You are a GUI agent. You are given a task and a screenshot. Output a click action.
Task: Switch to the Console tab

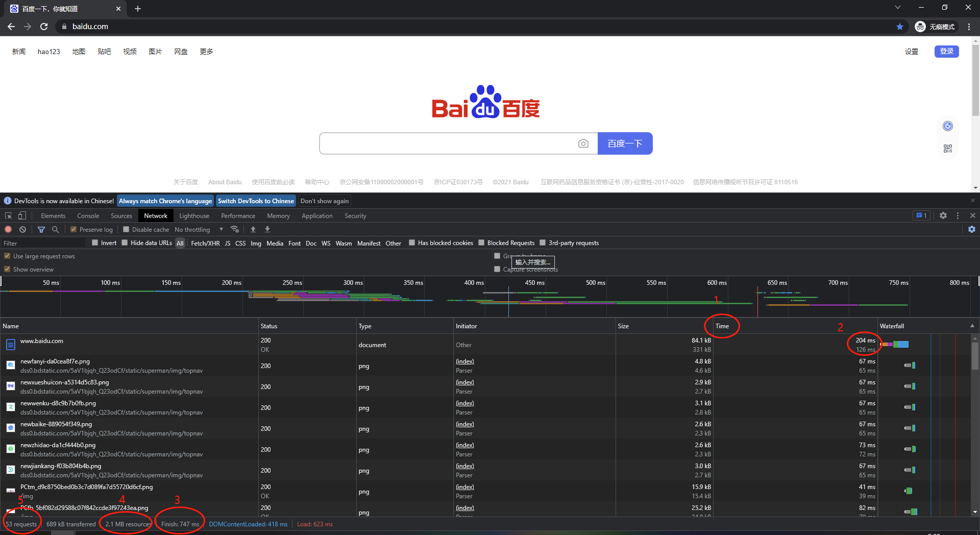(88, 216)
